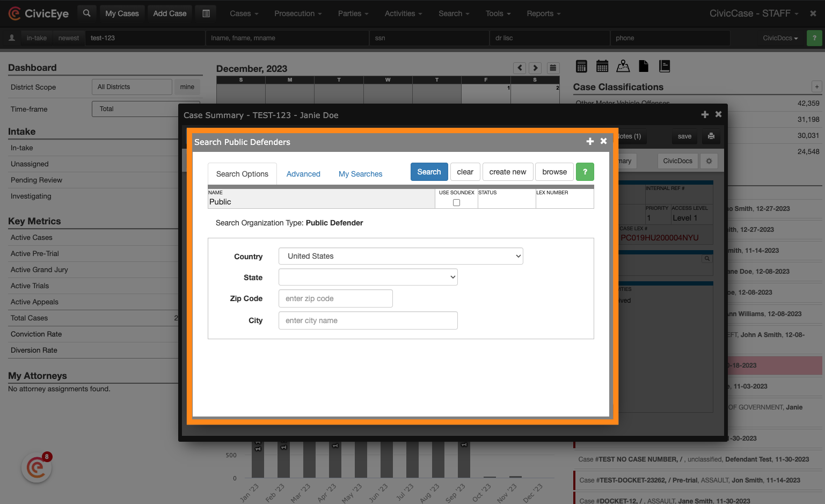Click the blue Search button

tap(429, 172)
